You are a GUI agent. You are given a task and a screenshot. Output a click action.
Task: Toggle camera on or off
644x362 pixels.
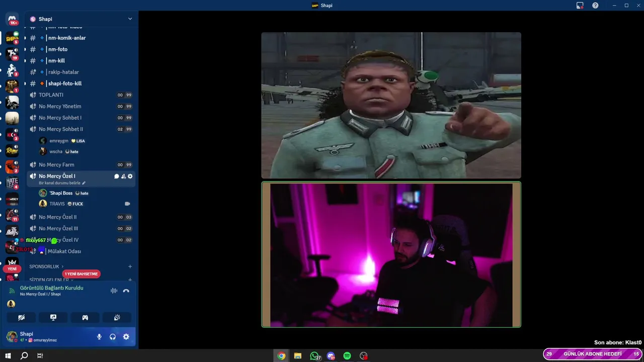click(x=21, y=317)
